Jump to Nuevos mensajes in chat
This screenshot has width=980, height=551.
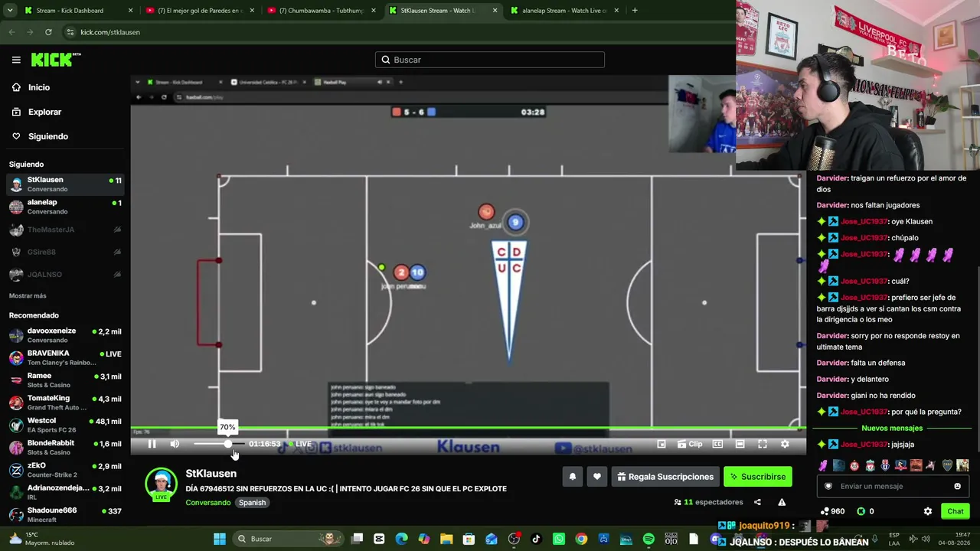(892, 429)
